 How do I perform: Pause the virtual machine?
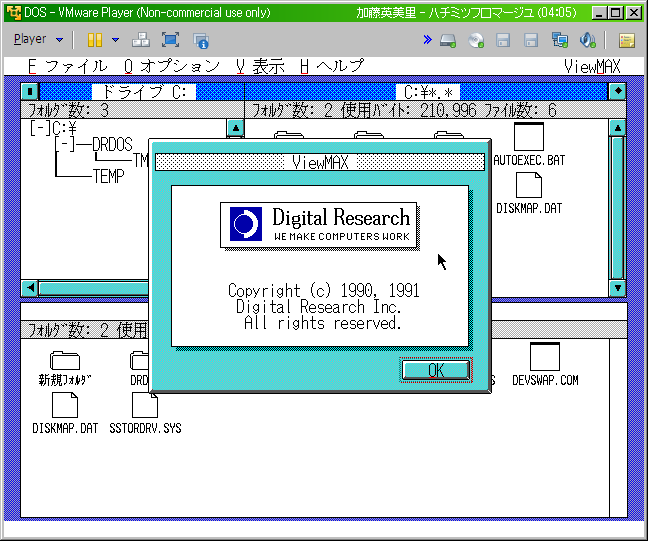[95, 40]
